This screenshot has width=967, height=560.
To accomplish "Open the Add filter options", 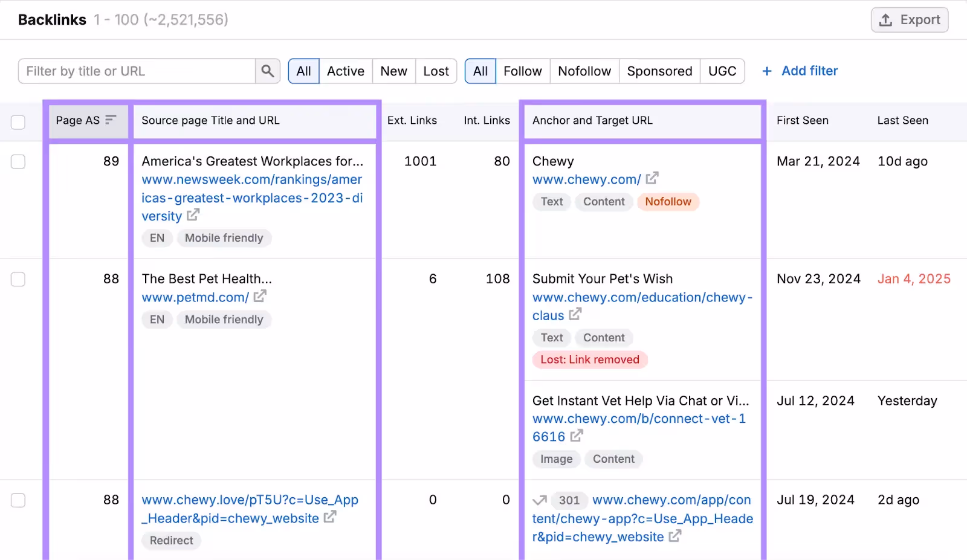I will [x=809, y=71].
